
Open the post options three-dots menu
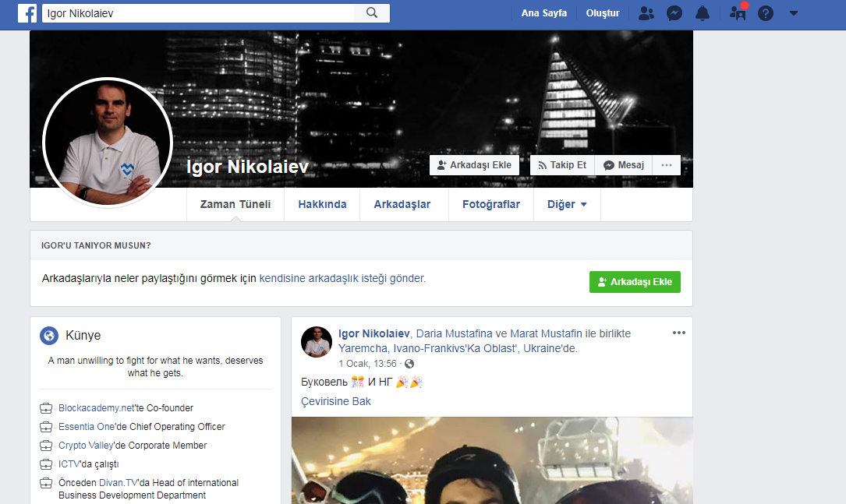678,333
